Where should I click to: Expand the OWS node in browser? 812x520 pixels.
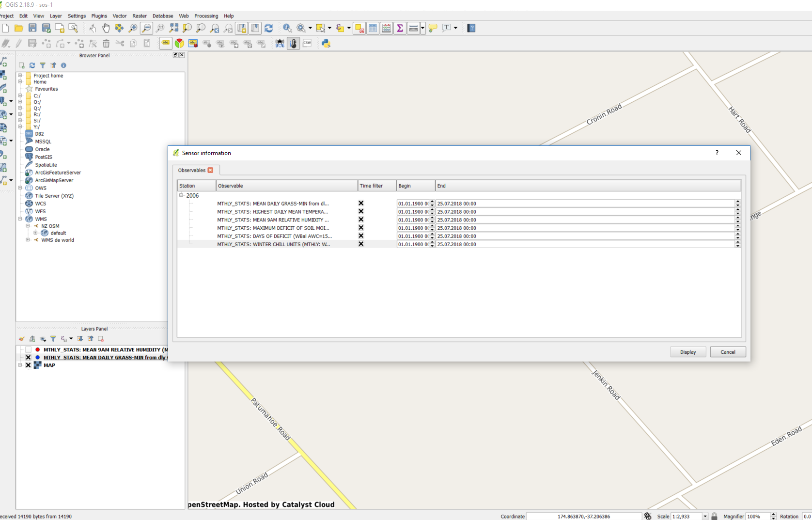[20, 188]
